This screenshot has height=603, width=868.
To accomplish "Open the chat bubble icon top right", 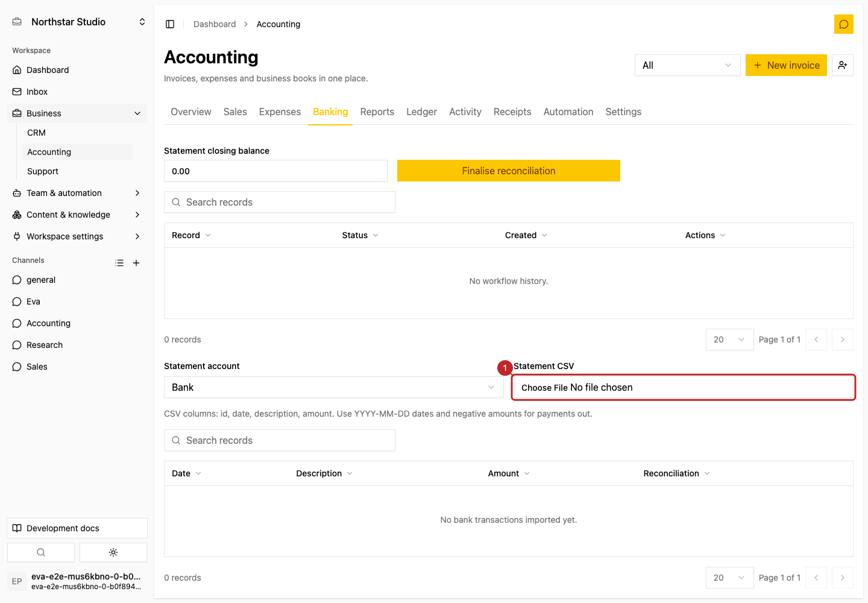I will [x=844, y=24].
